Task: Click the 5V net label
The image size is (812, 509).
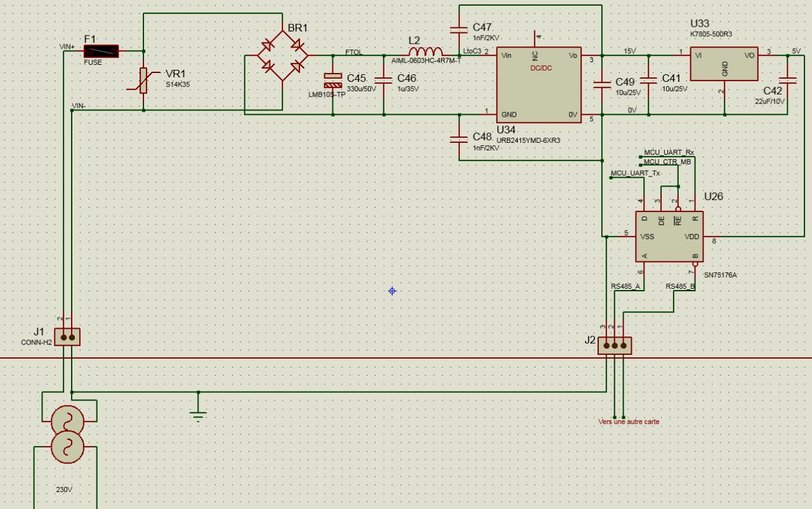Action: (796, 51)
